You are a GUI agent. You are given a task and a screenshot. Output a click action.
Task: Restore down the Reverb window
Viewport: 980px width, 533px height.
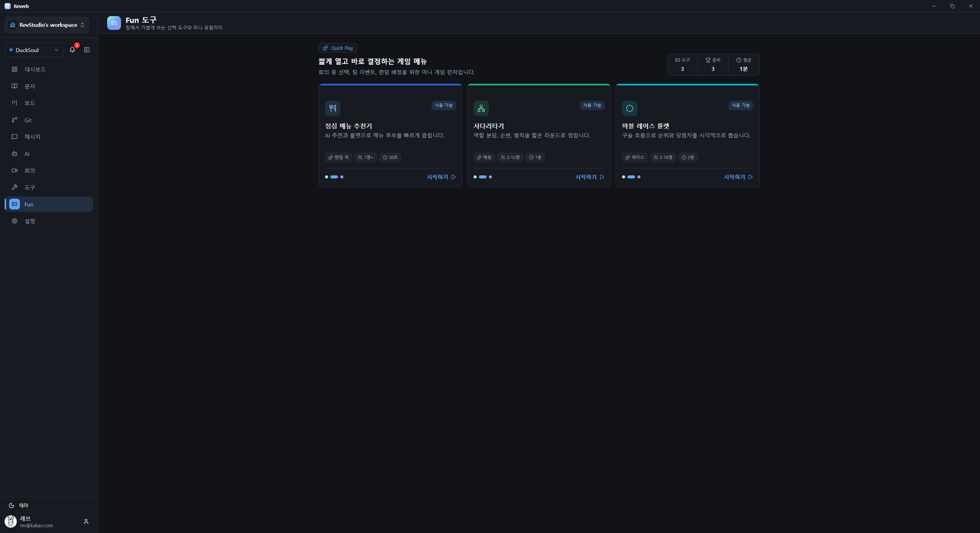952,6
